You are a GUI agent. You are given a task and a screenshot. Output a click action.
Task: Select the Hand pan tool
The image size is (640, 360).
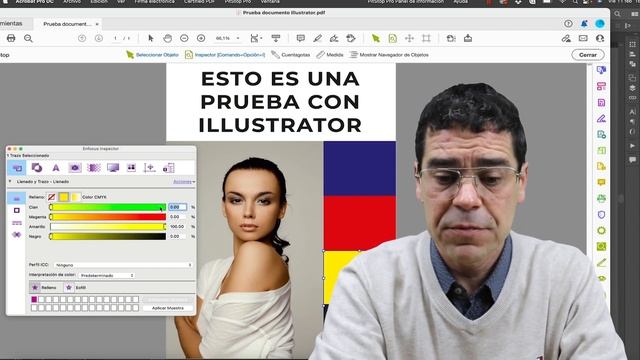[x=167, y=38]
